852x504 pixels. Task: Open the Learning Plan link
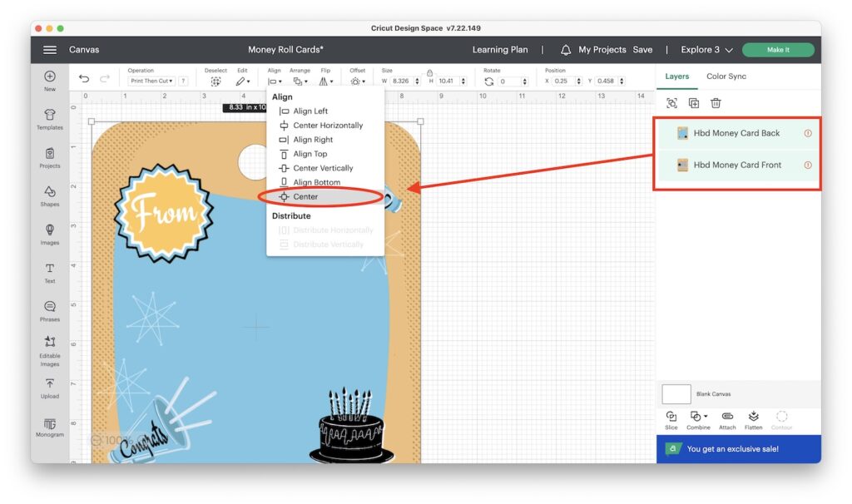pos(500,49)
